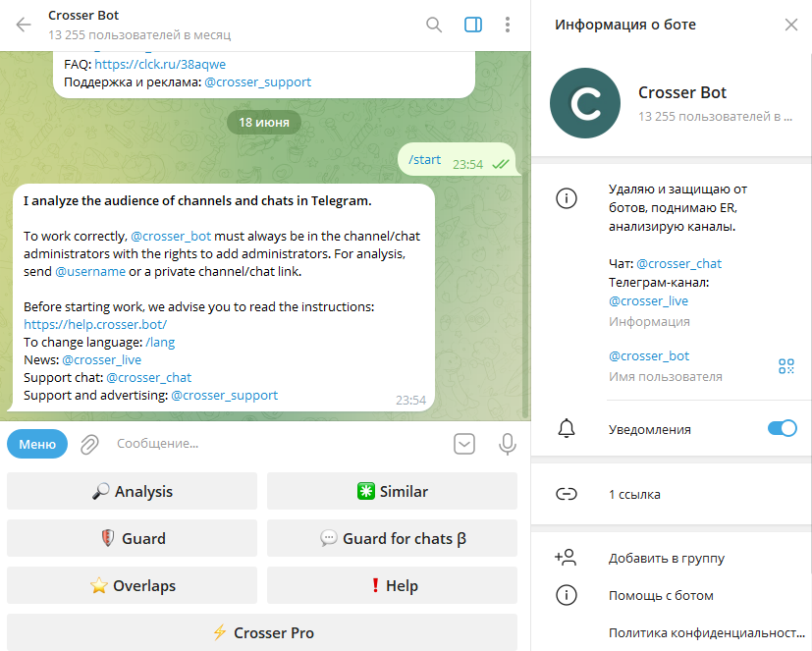Screen dimensions: 812x651
Task: Open @crosser_chat in the info panel
Action: click(x=678, y=263)
